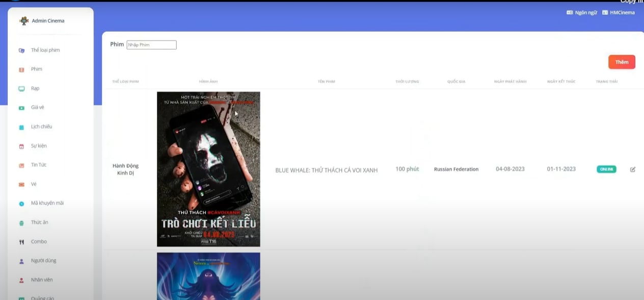Click the Quốc gia column header
This screenshot has height=300, width=644.
[x=457, y=82]
